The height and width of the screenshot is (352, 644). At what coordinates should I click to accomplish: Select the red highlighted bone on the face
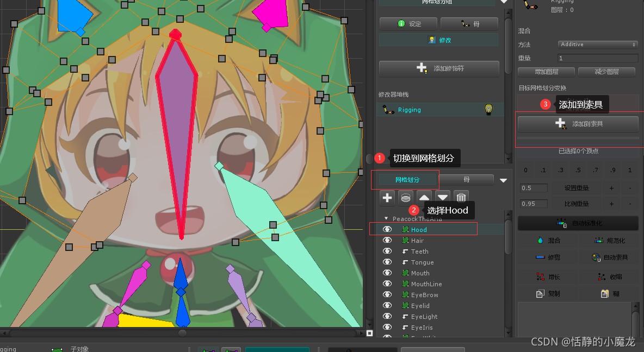click(177, 135)
